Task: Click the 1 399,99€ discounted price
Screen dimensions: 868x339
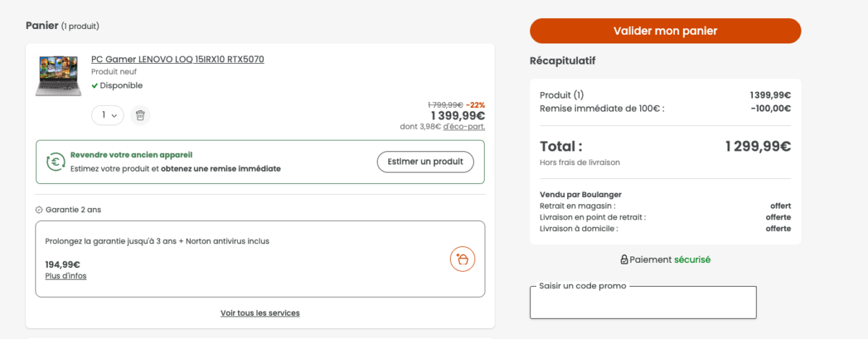Action: pyautogui.click(x=458, y=115)
